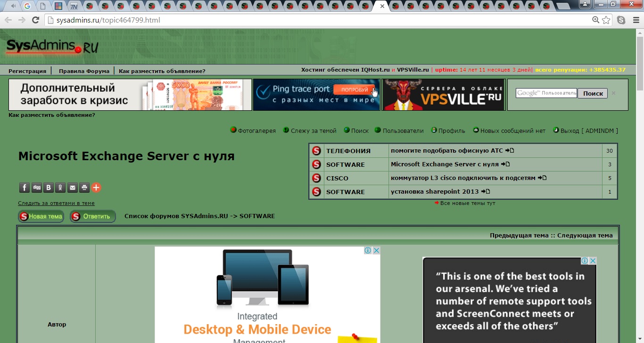Open more sharing options (orange plus)

pyautogui.click(x=96, y=188)
